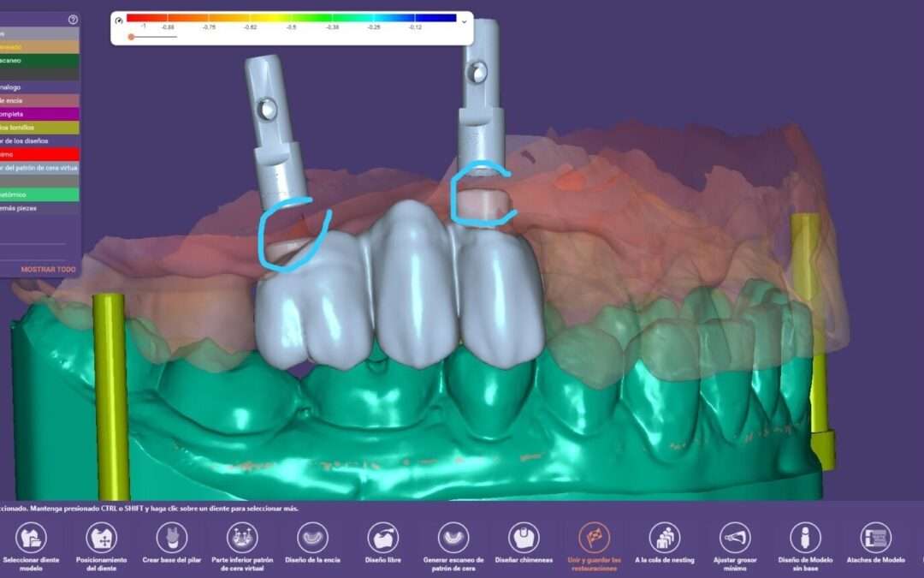Open the Diseño libre tool

pos(383,543)
